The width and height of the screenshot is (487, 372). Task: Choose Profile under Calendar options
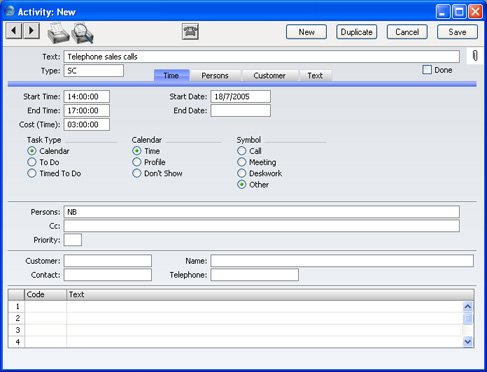pos(137,162)
